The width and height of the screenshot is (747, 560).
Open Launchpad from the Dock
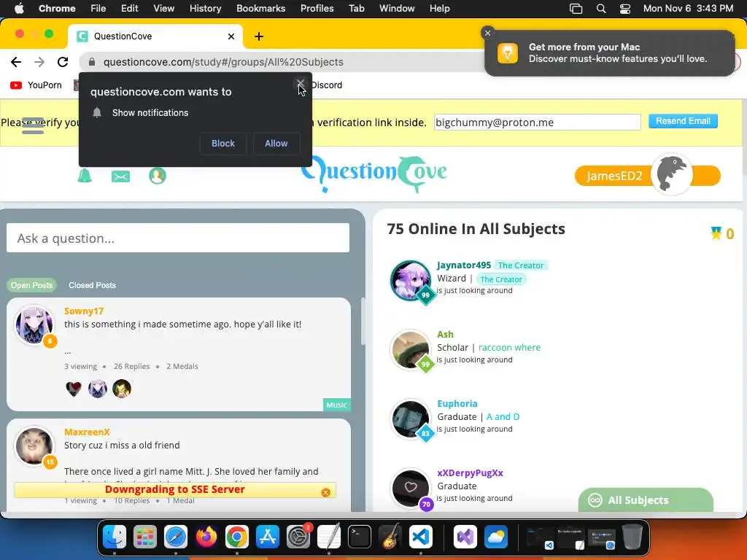click(145, 537)
